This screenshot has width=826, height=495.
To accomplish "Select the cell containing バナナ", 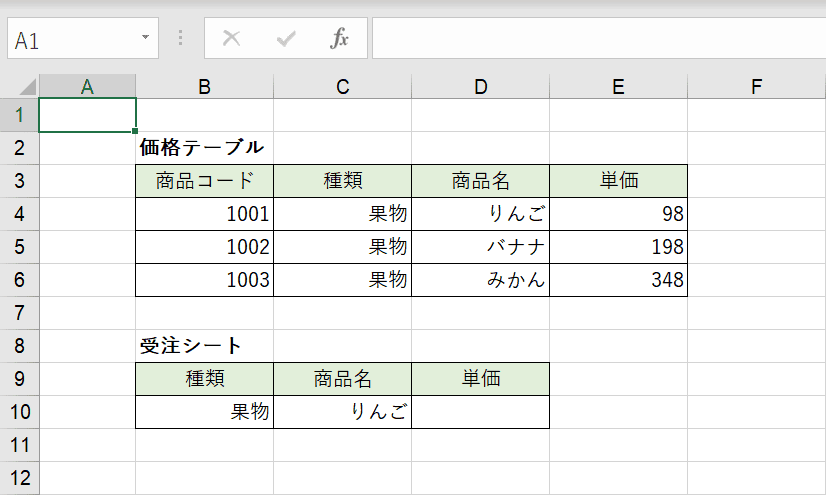I will (480, 247).
